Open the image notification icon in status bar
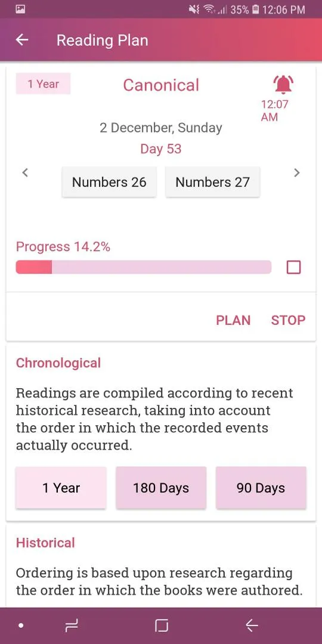The image size is (322, 644). (20, 9)
